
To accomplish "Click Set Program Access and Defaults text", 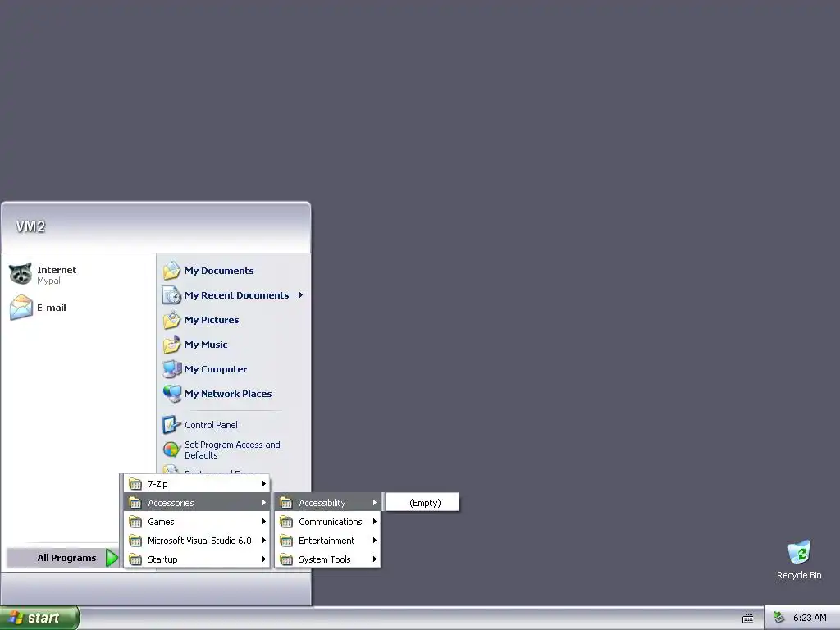I will click(232, 450).
